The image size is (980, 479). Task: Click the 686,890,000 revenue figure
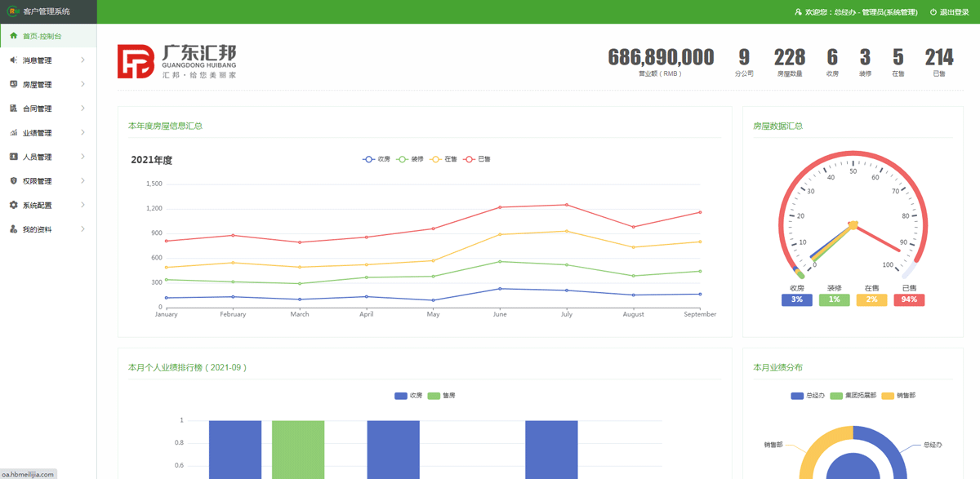661,57
